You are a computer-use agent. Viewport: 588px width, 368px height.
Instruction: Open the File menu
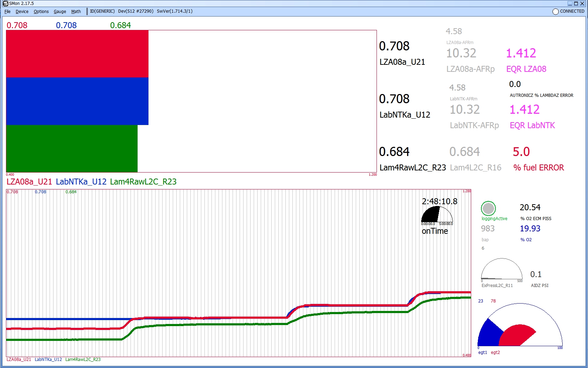[x=7, y=11]
